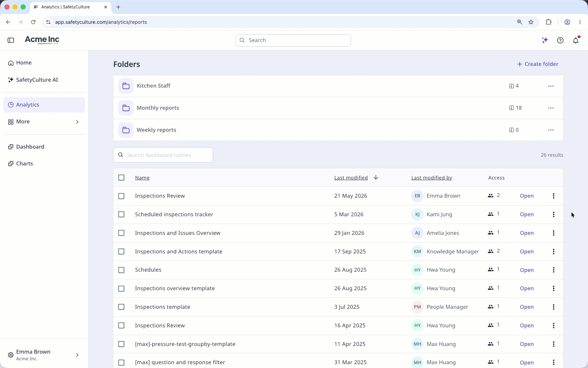
Task: Open kebab menu for Scheduled inspections tracker row
Action: coord(554,214)
